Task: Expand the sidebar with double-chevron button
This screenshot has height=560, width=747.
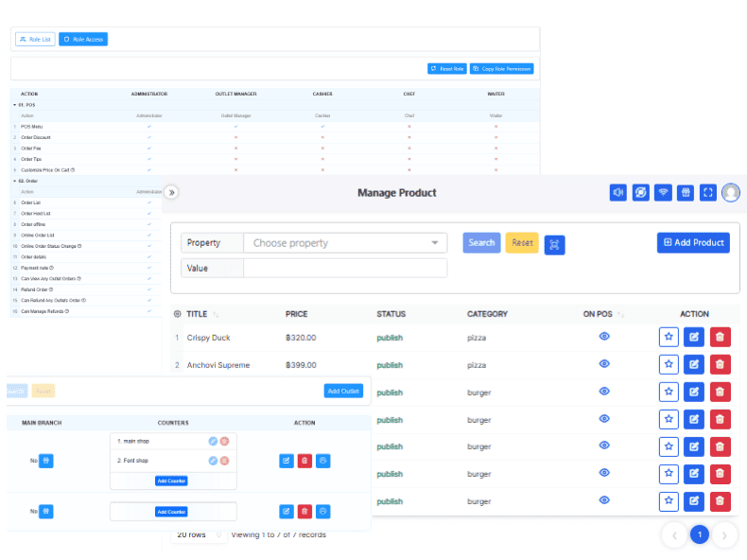Action: pos(171,192)
